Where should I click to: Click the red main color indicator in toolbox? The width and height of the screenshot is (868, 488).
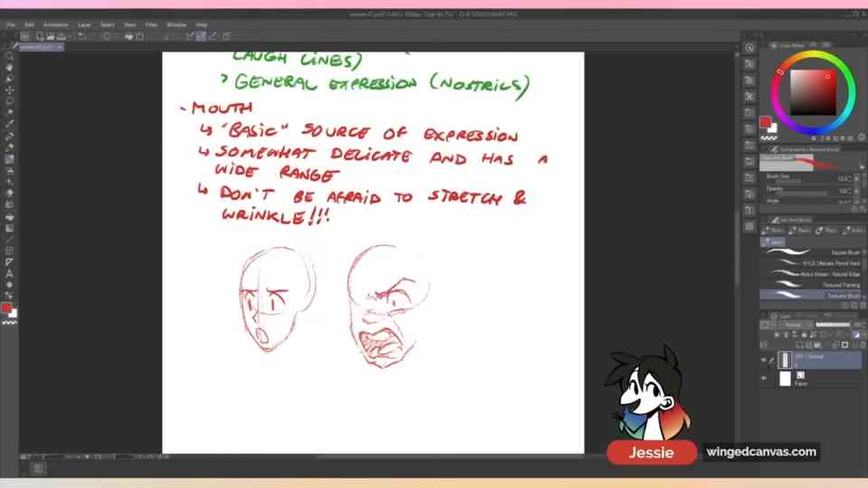click(6, 307)
